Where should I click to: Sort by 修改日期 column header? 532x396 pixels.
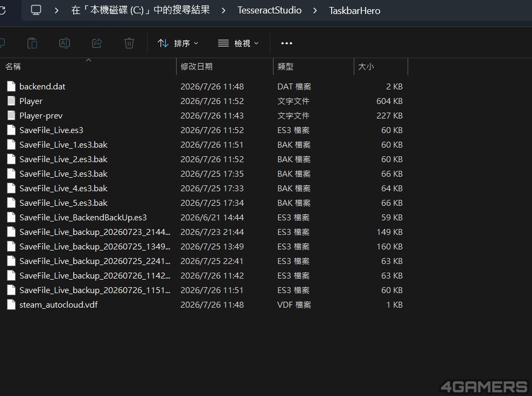tap(225, 67)
